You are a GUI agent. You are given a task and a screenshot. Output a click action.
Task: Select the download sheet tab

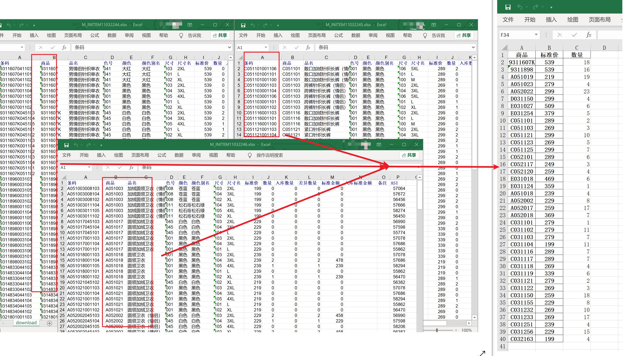[x=26, y=323]
